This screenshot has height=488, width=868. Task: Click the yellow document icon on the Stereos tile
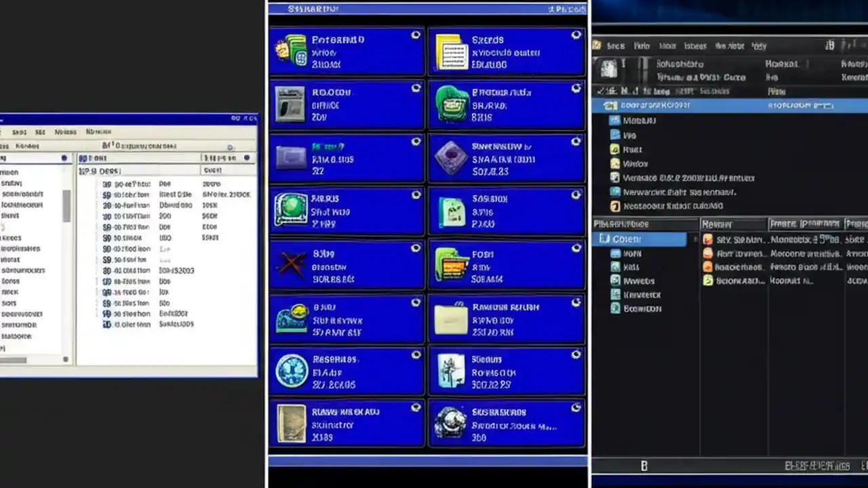click(452, 51)
